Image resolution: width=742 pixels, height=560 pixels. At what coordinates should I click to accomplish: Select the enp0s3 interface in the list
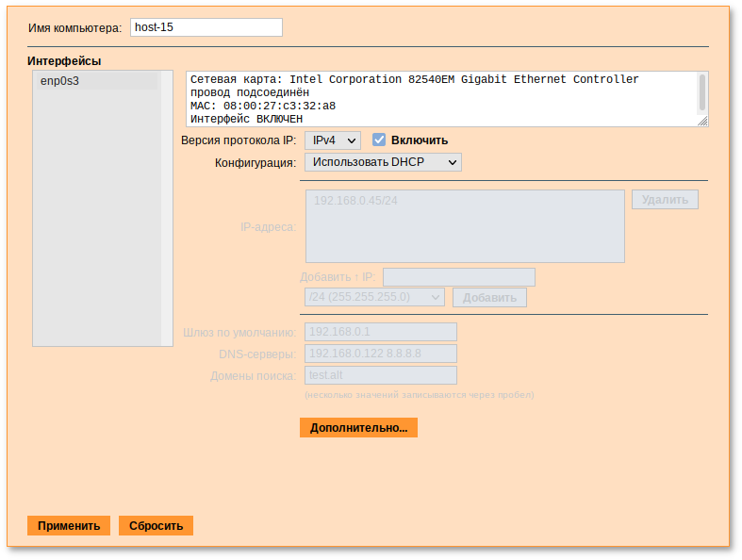pos(95,81)
